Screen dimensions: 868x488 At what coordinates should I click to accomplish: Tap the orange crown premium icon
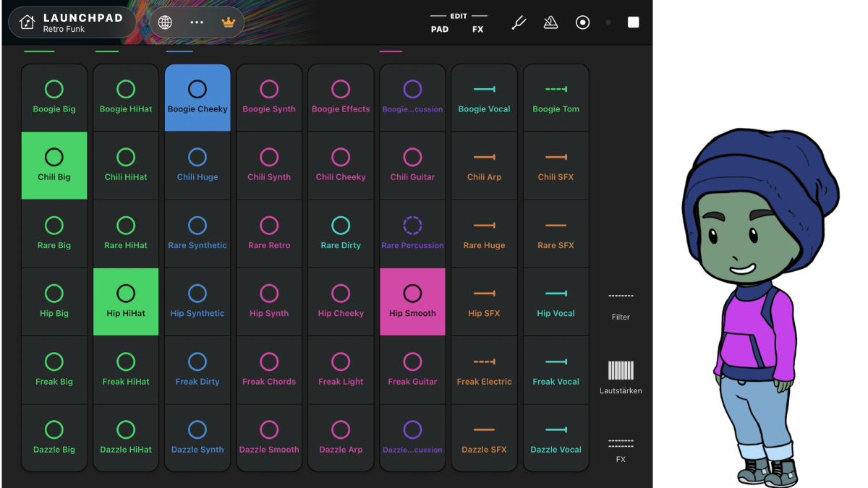(x=229, y=22)
